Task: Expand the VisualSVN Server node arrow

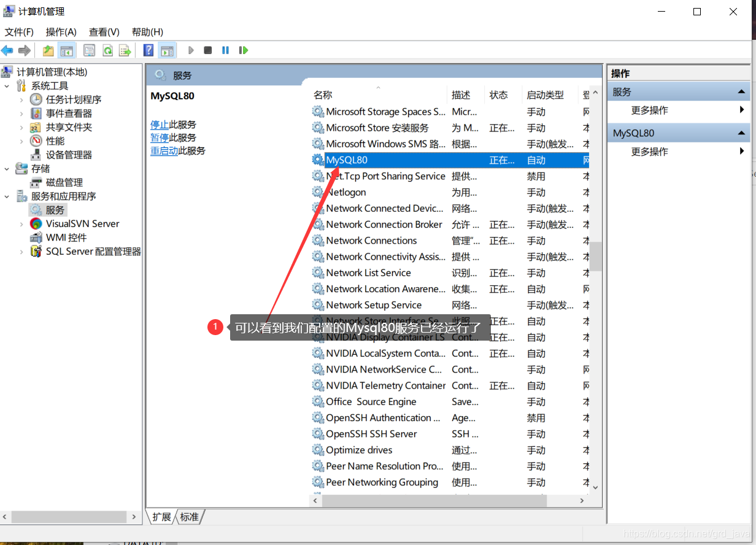Action: 21,224
